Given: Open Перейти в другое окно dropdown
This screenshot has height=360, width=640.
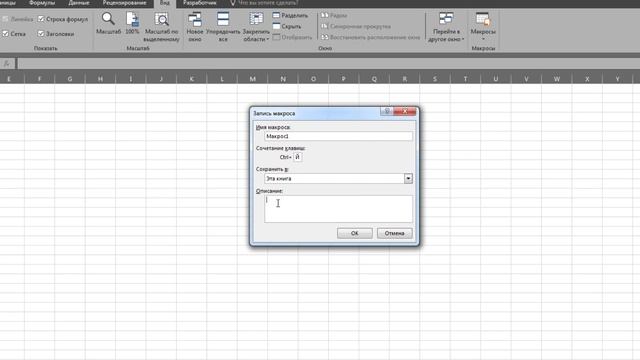Looking at the screenshot, I should 446,27.
